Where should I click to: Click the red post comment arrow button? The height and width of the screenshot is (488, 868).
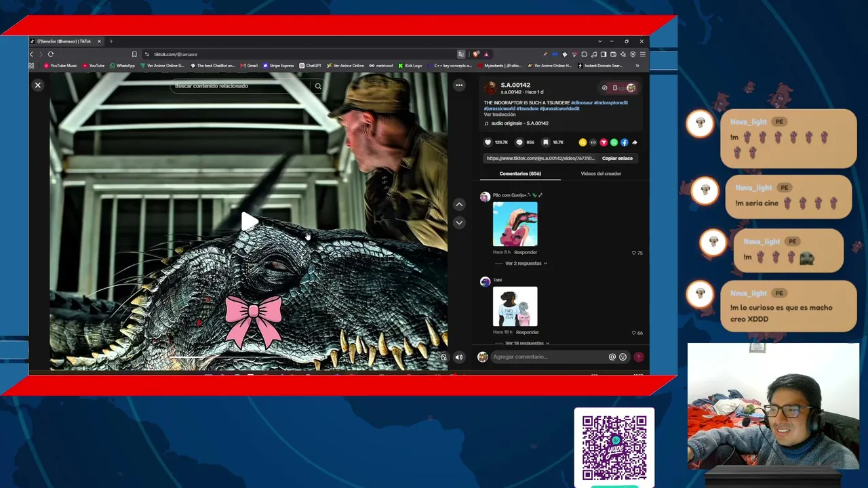pos(638,357)
